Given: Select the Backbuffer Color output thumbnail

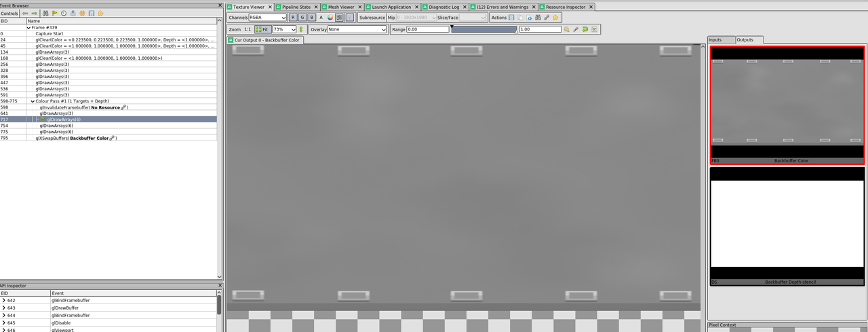Looking at the screenshot, I should (x=787, y=105).
